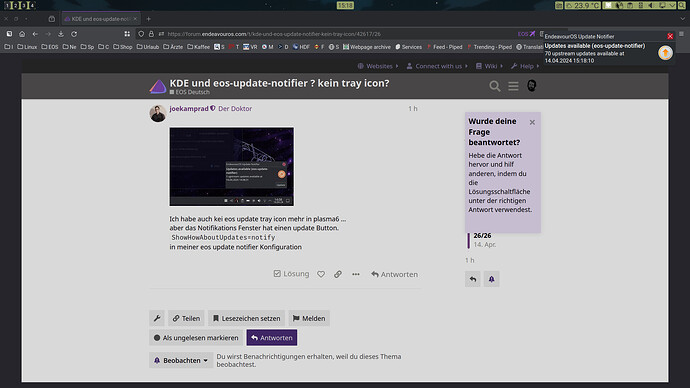Expand the Connect with us menu

pyautogui.click(x=437, y=66)
